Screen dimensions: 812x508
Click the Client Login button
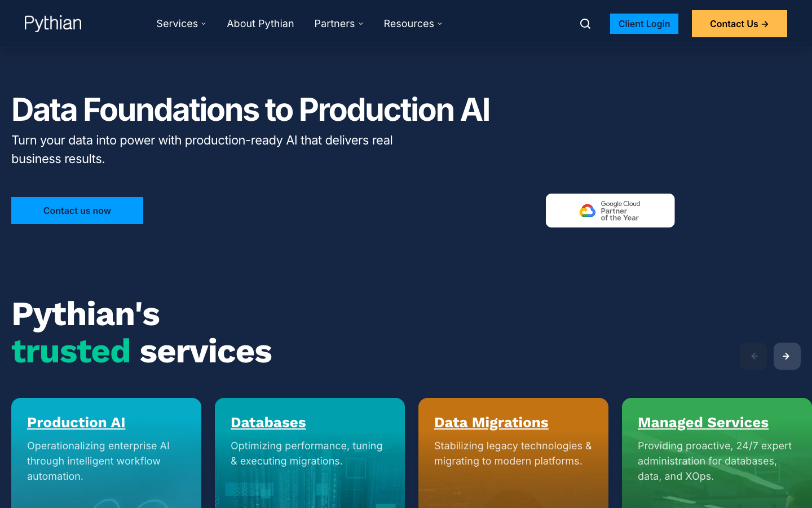click(x=644, y=24)
